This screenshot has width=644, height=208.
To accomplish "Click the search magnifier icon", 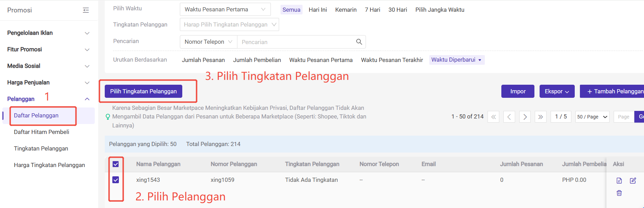I will click(359, 42).
